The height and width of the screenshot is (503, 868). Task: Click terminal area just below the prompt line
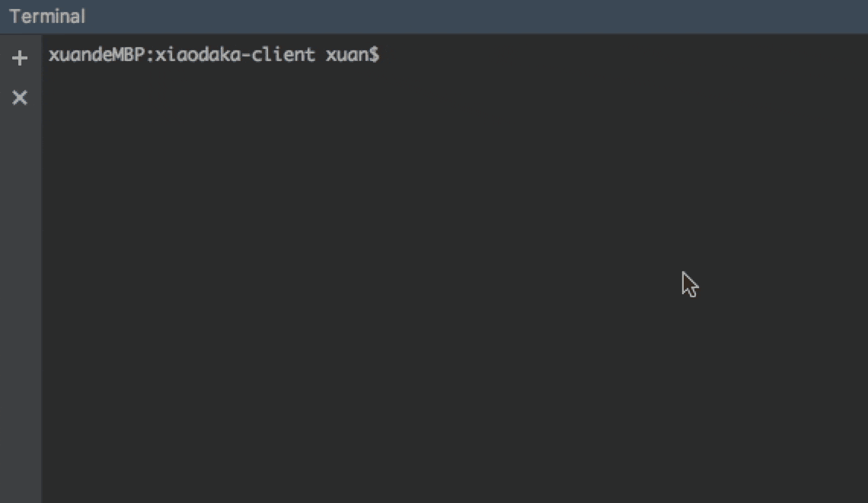tap(222, 78)
